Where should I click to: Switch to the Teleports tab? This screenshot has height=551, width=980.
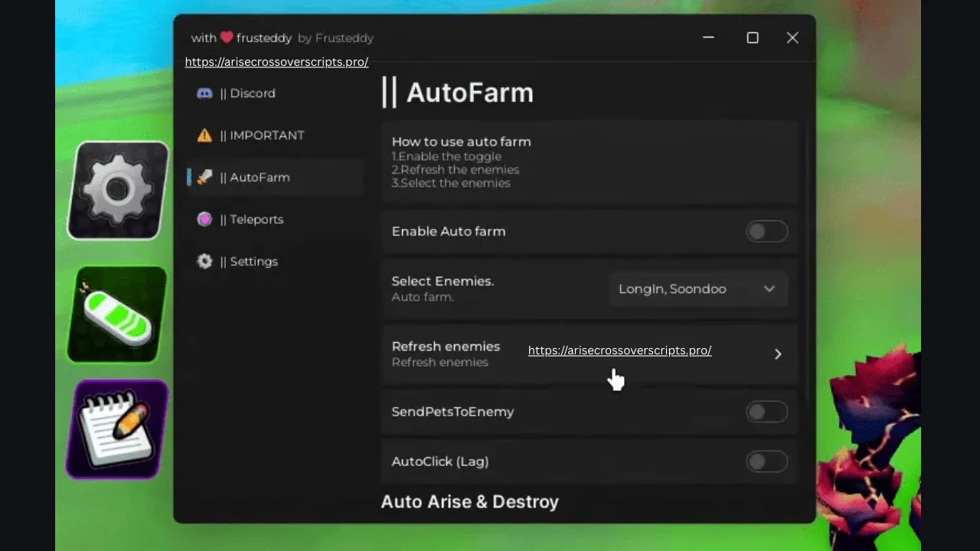(275, 220)
